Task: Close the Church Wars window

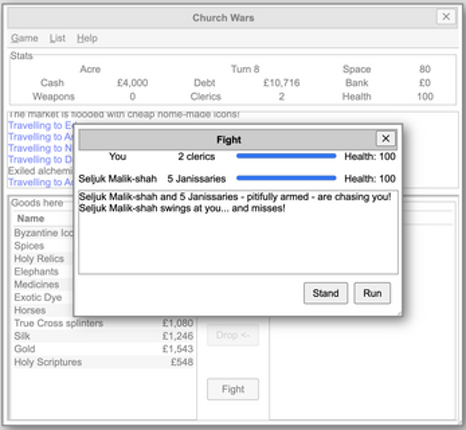Action: [446, 16]
